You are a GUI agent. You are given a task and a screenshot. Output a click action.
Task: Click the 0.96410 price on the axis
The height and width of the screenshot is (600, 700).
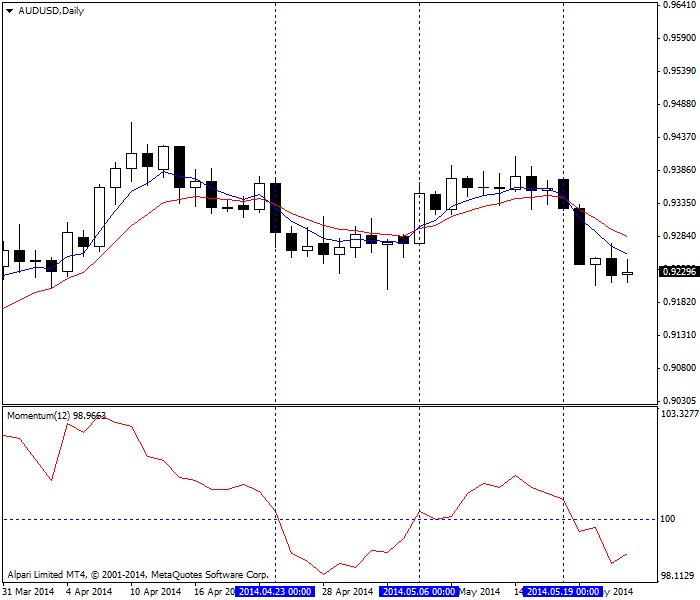click(678, 5)
